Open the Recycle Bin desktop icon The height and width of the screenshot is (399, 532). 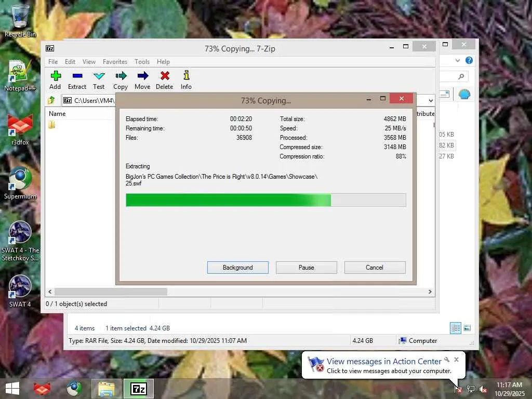click(20, 20)
